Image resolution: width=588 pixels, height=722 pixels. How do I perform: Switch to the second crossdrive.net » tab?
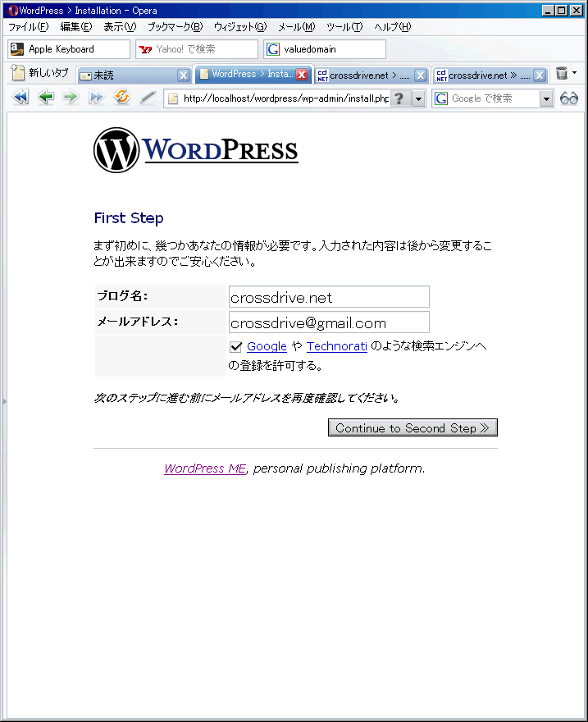(490, 75)
